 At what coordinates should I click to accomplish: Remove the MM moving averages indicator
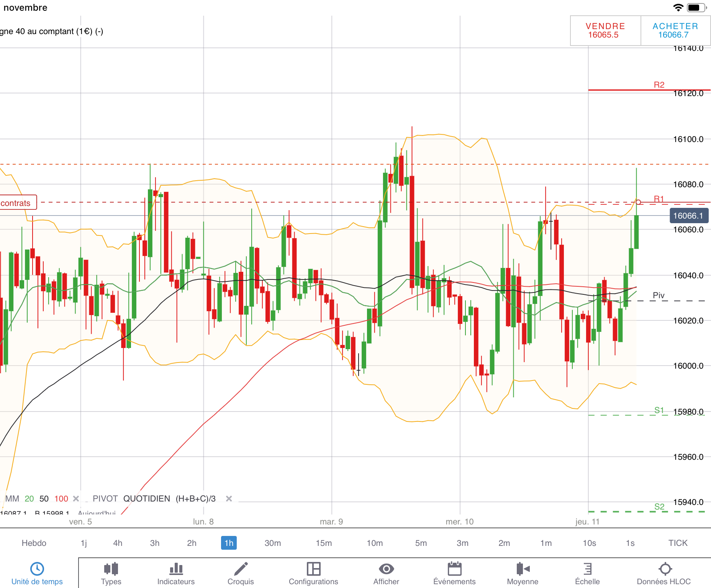(76, 498)
